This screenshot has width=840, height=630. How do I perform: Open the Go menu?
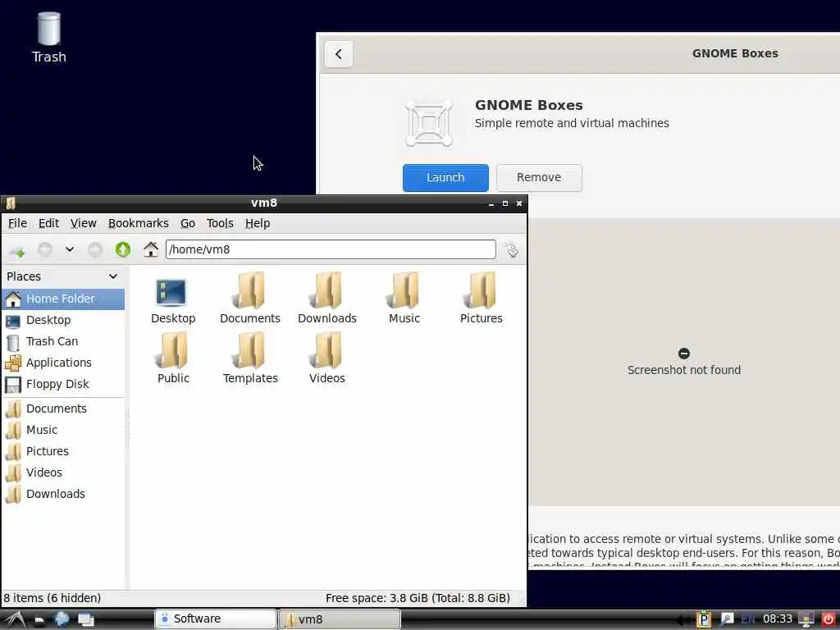[x=188, y=223]
